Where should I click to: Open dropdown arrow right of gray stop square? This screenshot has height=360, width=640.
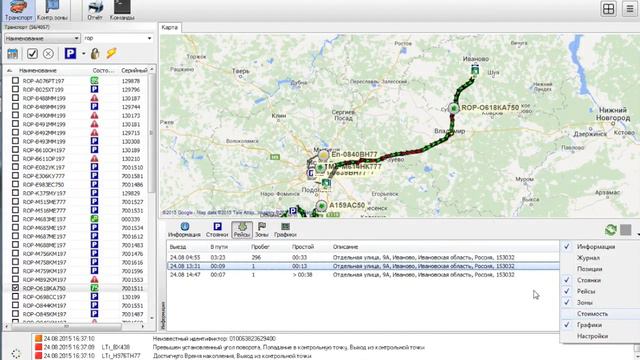638,234
